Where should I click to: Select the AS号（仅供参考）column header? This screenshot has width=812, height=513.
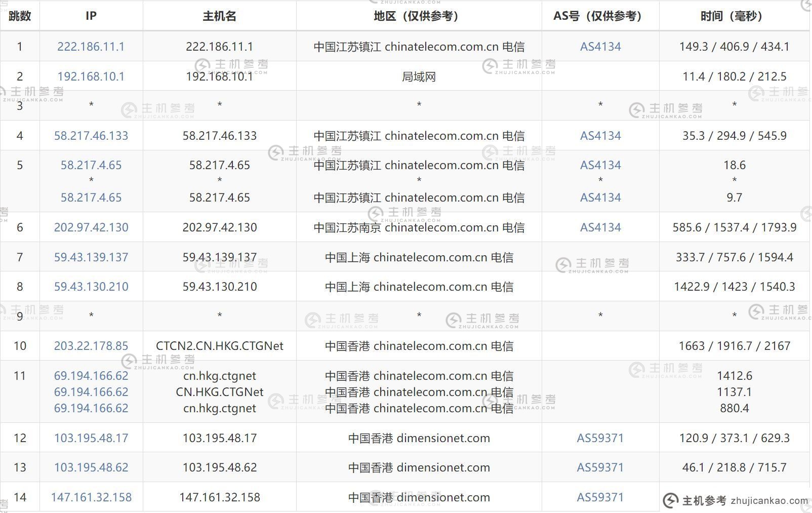600,16
